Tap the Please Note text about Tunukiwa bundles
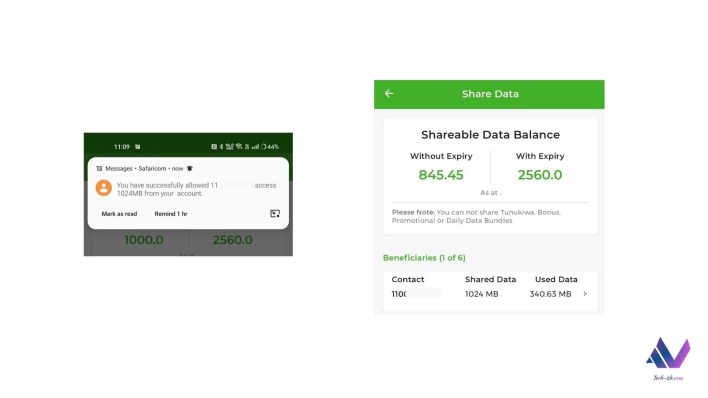708x398 pixels. coord(476,216)
